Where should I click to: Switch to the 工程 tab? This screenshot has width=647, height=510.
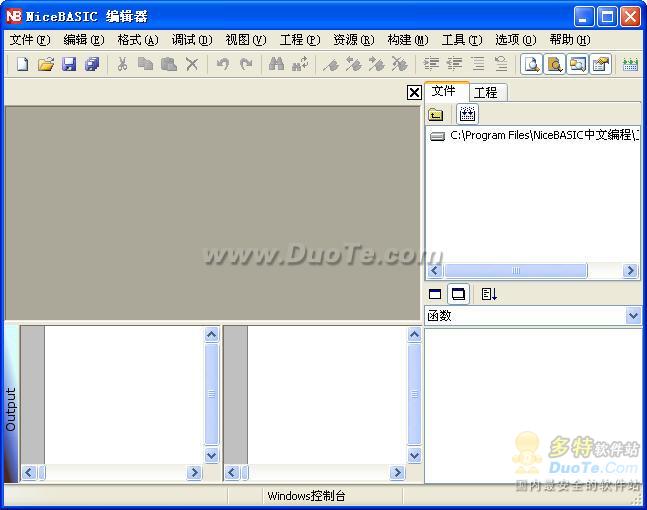486,92
